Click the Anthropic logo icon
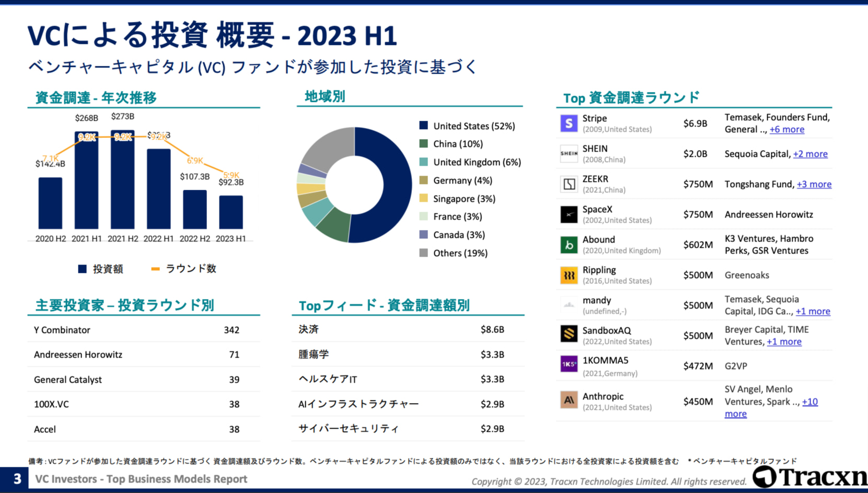 (x=569, y=400)
